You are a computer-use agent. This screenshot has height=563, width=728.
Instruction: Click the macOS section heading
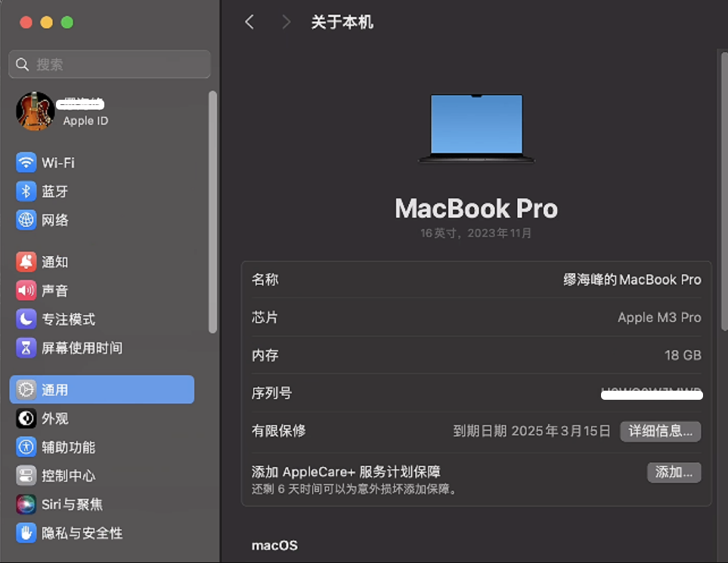click(274, 546)
